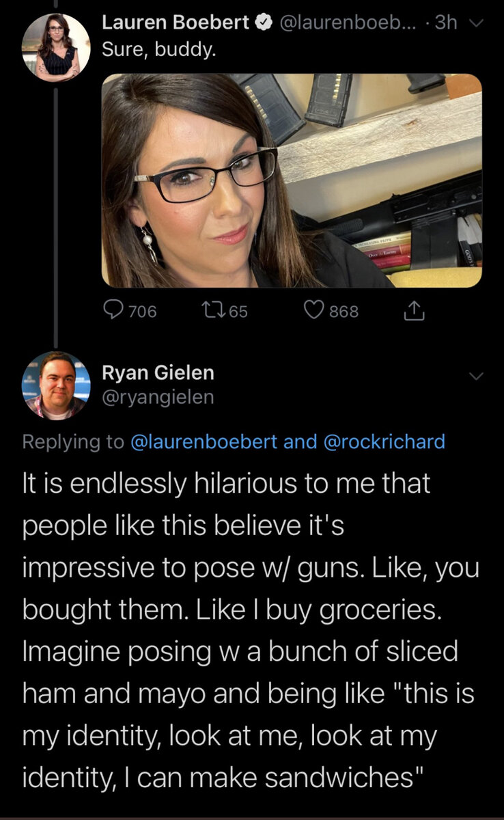Click the Ryan Gielen display name
The image size is (504, 820).
click(158, 372)
